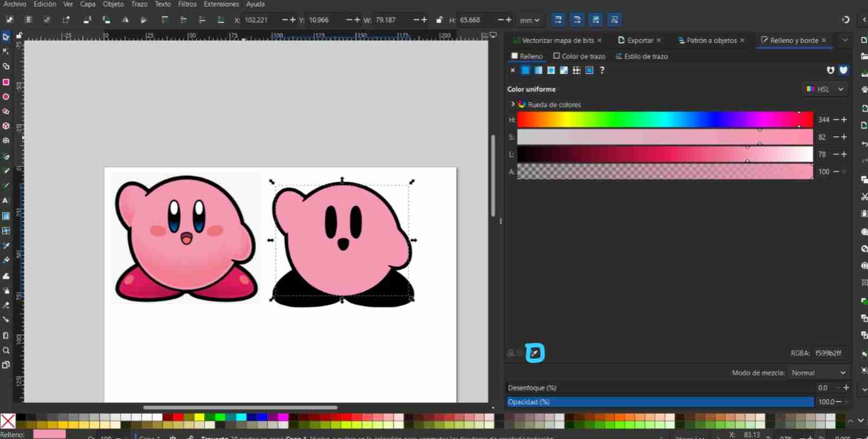This screenshot has height=439, width=868.
Task: Pick the red swatch in the palette
Action: [x=178, y=417]
